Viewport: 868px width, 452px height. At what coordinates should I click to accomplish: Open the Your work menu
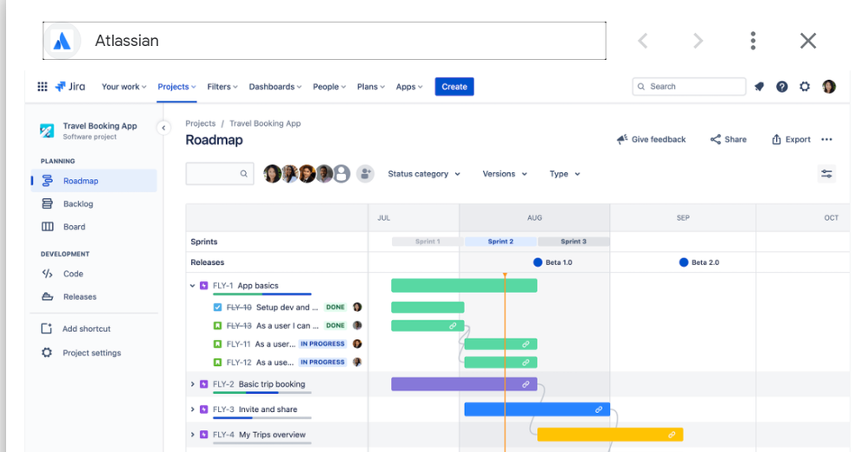tap(124, 86)
